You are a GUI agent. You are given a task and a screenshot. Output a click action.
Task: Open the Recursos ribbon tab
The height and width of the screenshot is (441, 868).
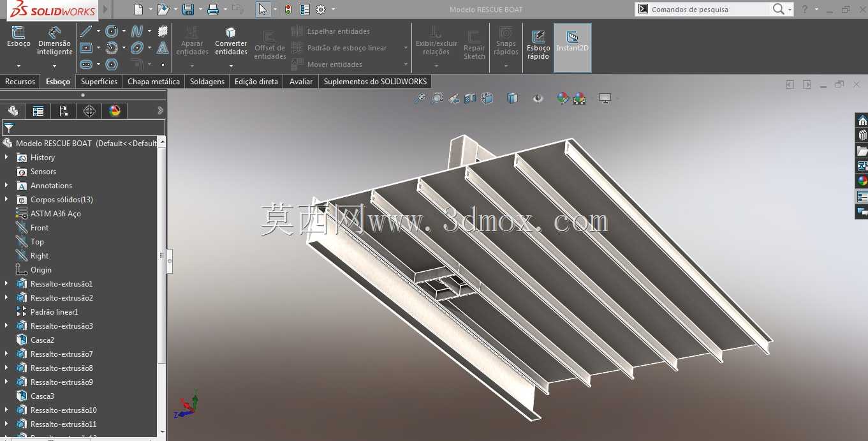(x=20, y=82)
